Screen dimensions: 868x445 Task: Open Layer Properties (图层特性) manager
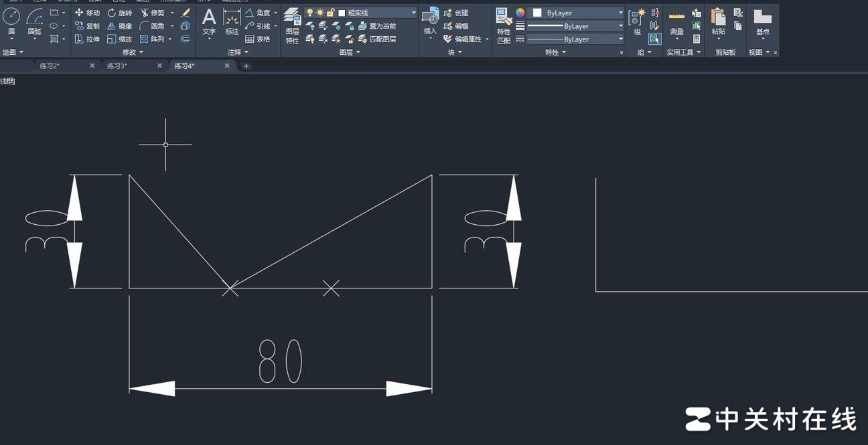click(292, 25)
